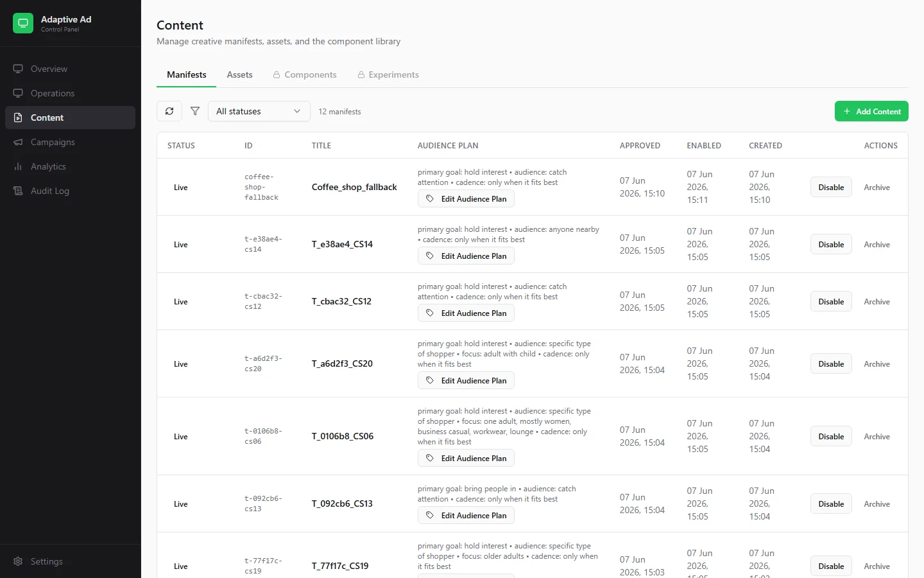
Task: Open Campaigns in the sidebar
Action: click(x=71, y=142)
